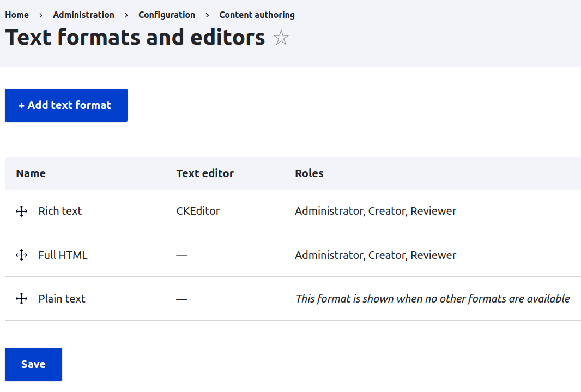Select the move icon beside Rich text
The image size is (581, 392).
pos(21,211)
